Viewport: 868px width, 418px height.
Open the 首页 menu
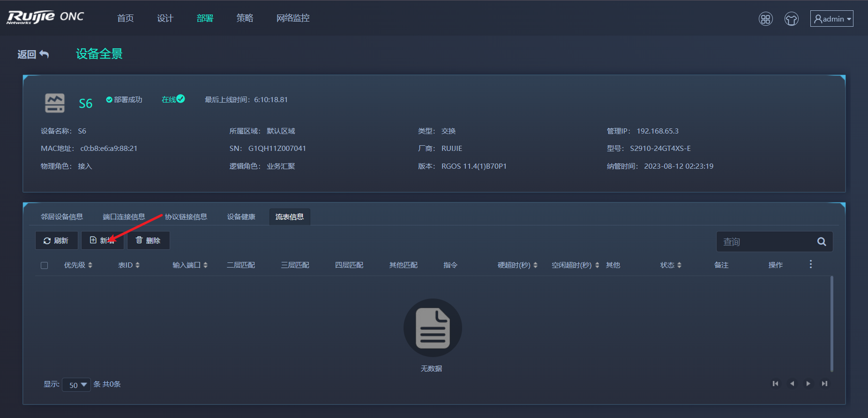coord(126,18)
